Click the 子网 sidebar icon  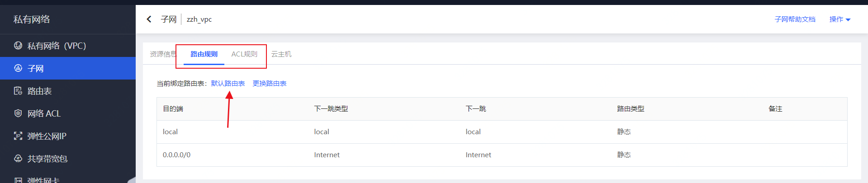[x=18, y=68]
